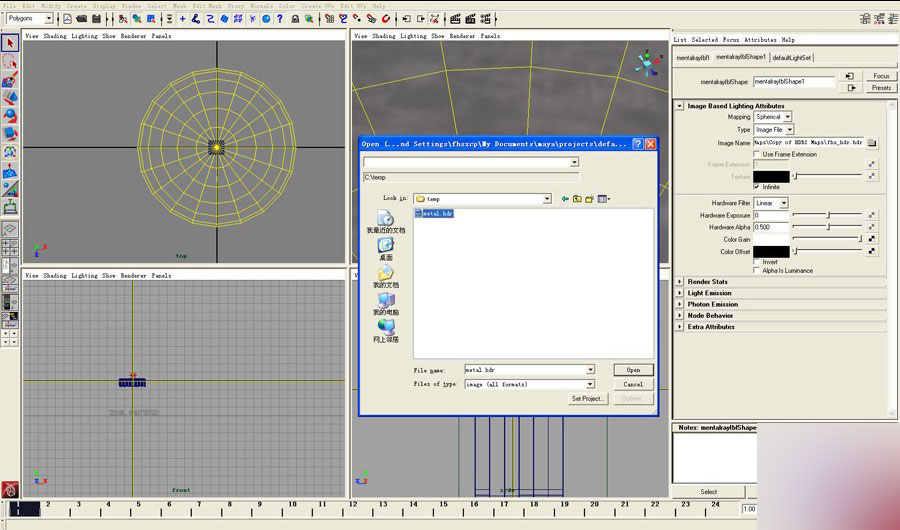Image resolution: width=900 pixels, height=530 pixels.
Task: Open My Computer shortcut in file dialog
Action: [386, 302]
